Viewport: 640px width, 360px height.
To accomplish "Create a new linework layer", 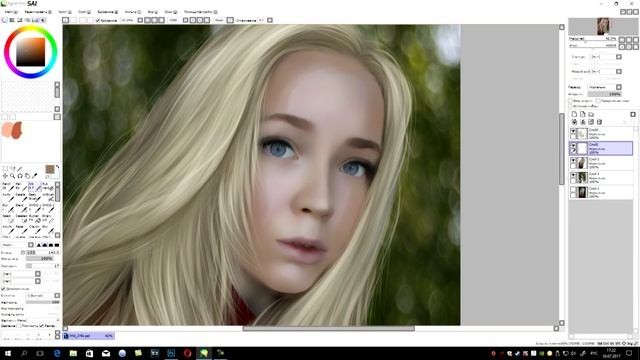I will tap(582, 114).
